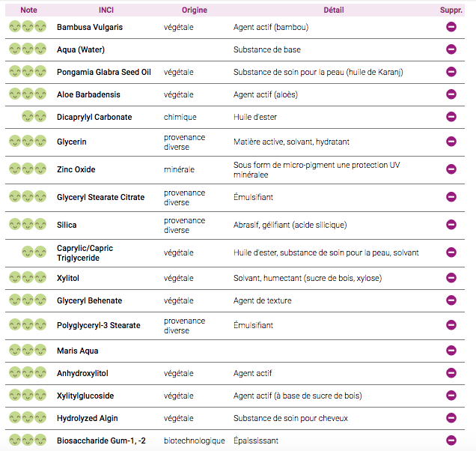The image size is (476, 451).
Task: Click the smiley rating for Dicaprylyl Carbonate
Action: click(34, 117)
